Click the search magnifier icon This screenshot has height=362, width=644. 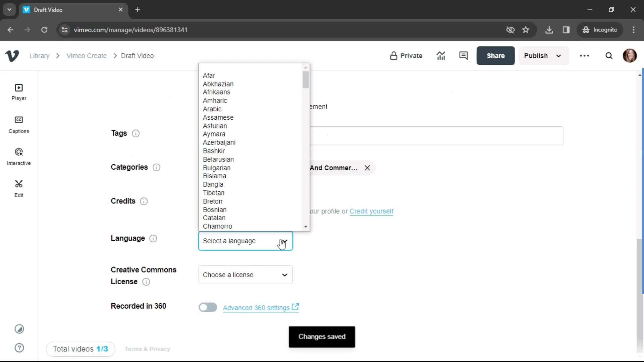pyautogui.click(x=609, y=56)
